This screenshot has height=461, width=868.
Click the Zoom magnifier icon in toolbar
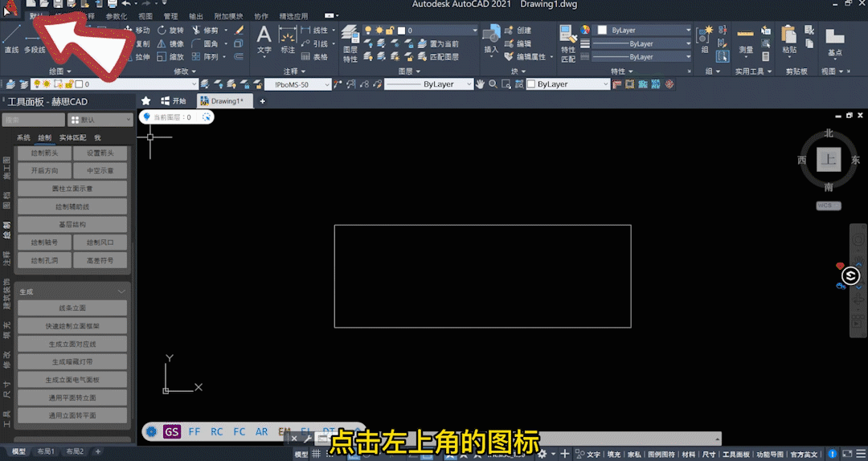pyautogui.click(x=493, y=84)
